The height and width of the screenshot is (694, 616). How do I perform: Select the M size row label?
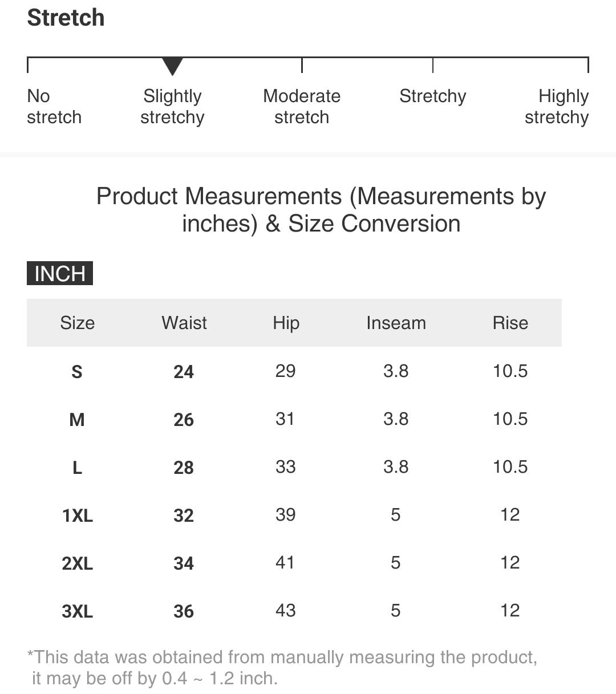(x=77, y=420)
